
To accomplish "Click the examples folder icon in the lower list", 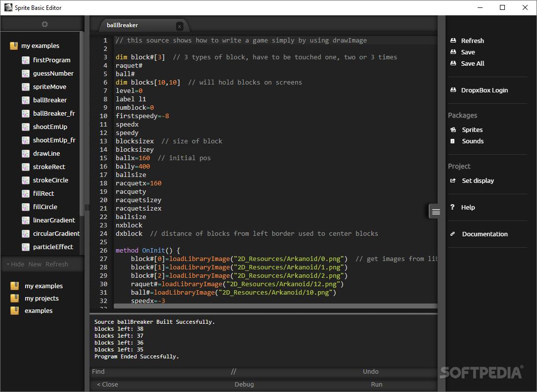I will (15, 310).
